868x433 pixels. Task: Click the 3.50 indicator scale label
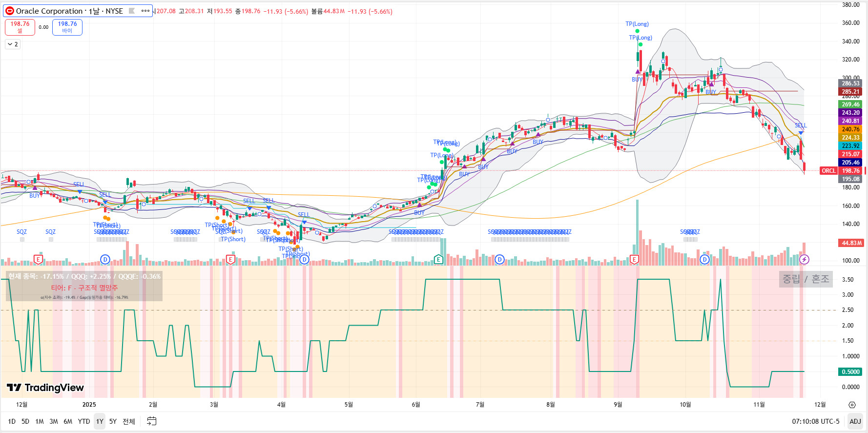click(847, 280)
